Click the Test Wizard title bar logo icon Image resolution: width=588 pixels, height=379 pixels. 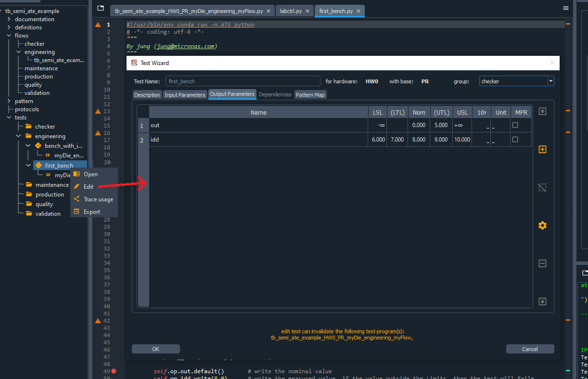pyautogui.click(x=134, y=63)
